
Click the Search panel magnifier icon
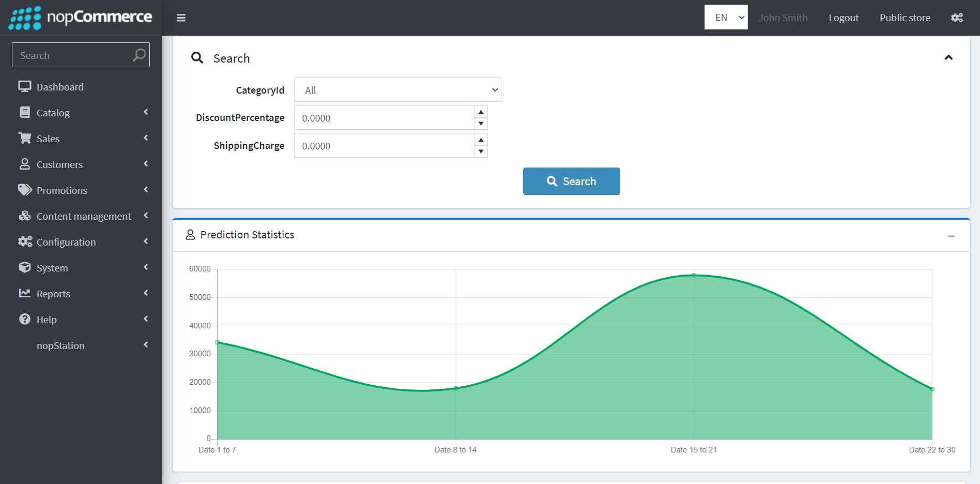tap(197, 57)
